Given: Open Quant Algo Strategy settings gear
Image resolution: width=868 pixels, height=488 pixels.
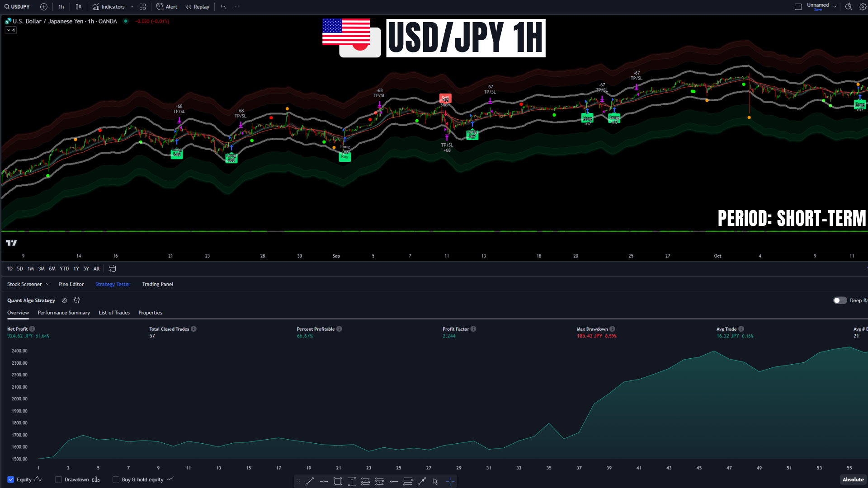Looking at the screenshot, I should [x=64, y=300].
